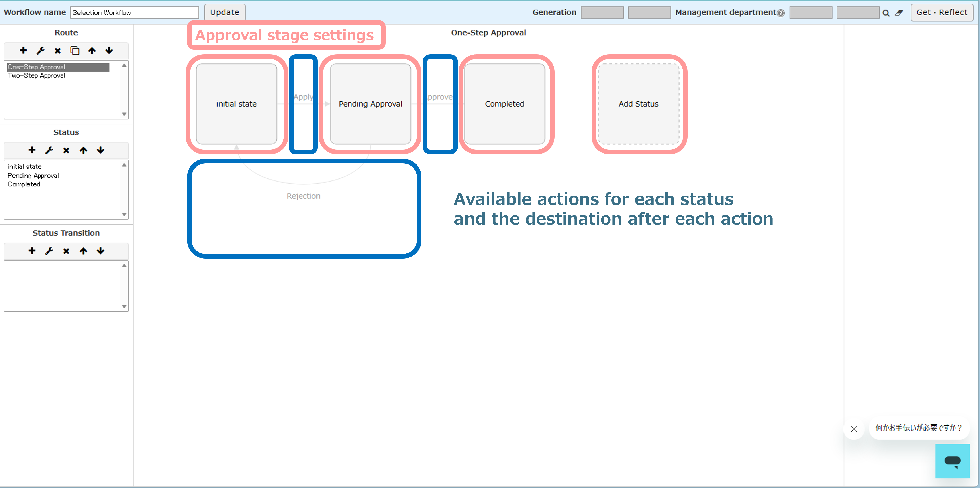Screen dimensions: 980x488
Task: Move the route down with the arrow
Action: (x=109, y=51)
